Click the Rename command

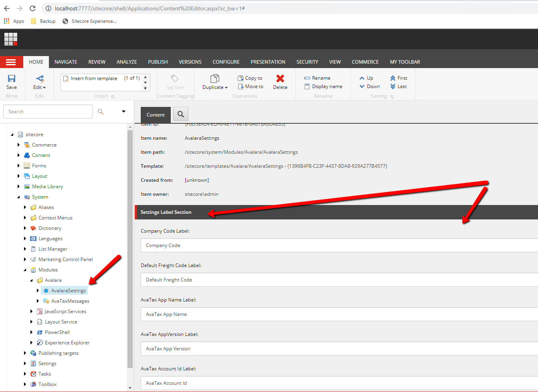point(317,78)
